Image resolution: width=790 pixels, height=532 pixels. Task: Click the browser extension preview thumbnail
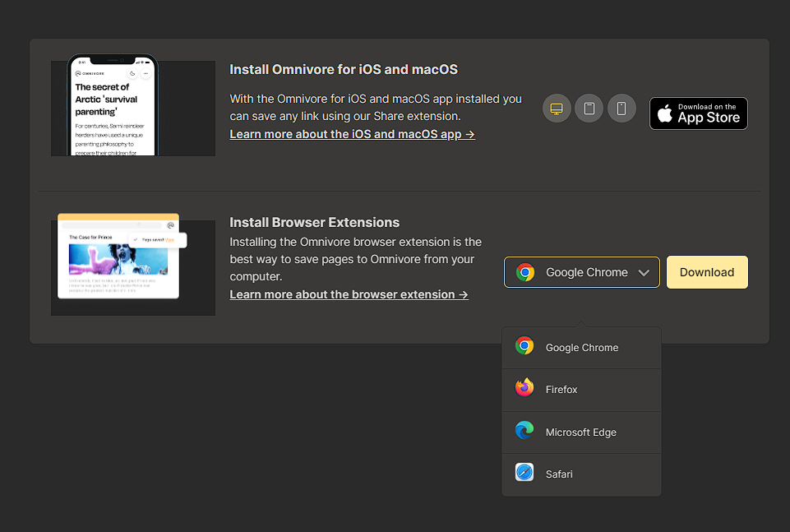click(133, 265)
